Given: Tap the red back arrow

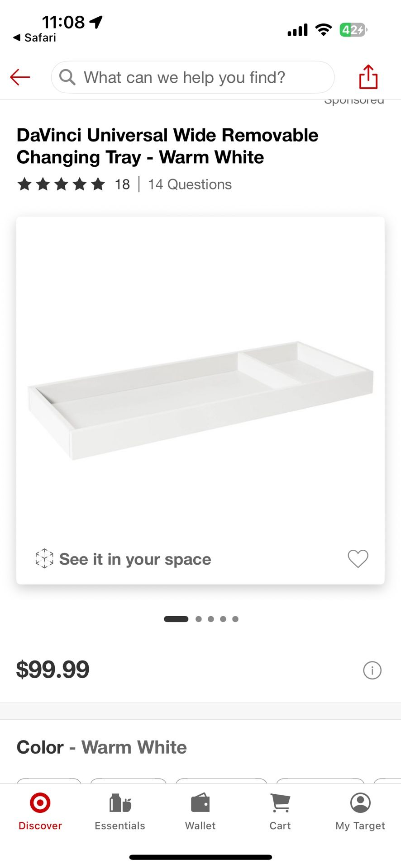Looking at the screenshot, I should coord(20,77).
